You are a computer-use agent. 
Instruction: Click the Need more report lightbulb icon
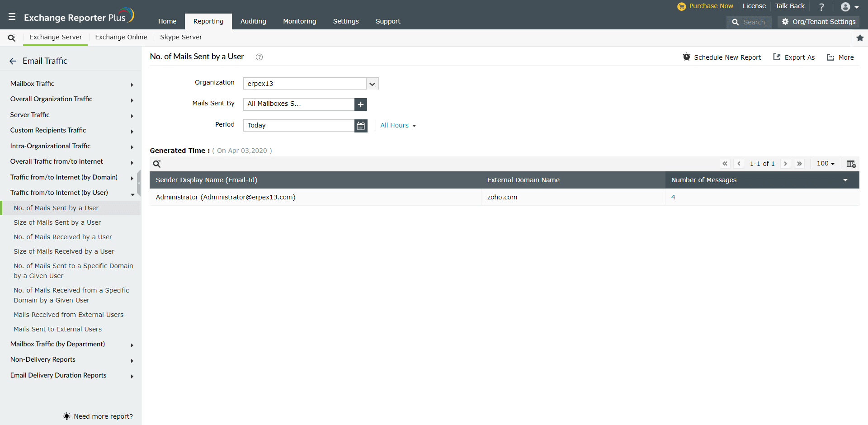tap(67, 416)
